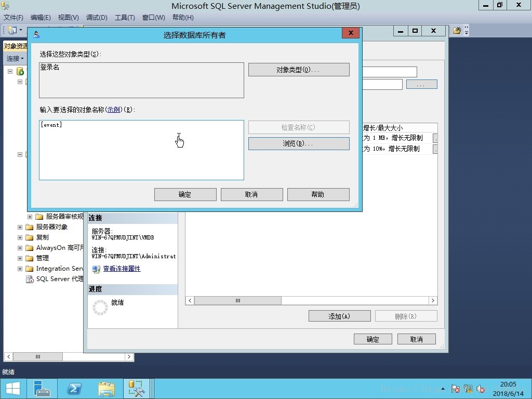
Task: Expand the 管理 folder
Action: (20, 258)
